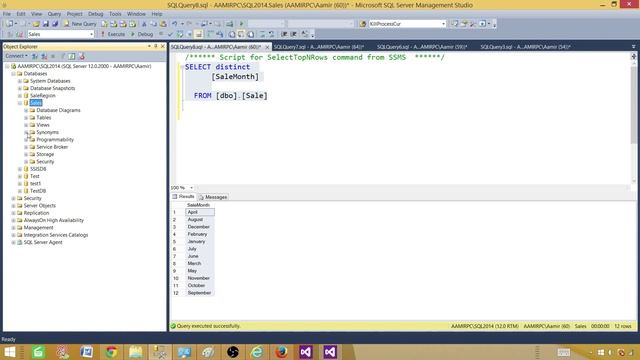Click the Undo icon
This screenshot has width=640, height=360.
(x=175, y=24)
